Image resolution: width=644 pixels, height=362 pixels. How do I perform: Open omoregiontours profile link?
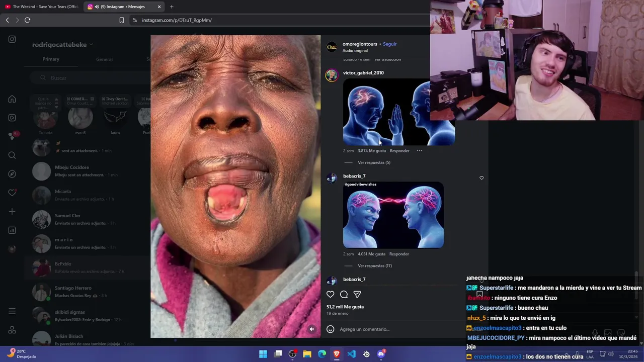[x=360, y=44]
